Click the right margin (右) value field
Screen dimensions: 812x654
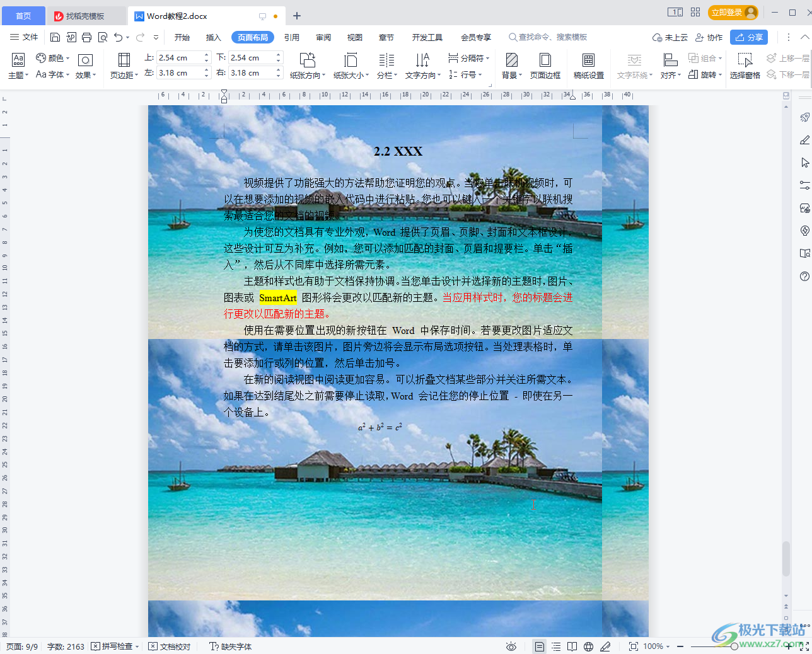pos(255,73)
